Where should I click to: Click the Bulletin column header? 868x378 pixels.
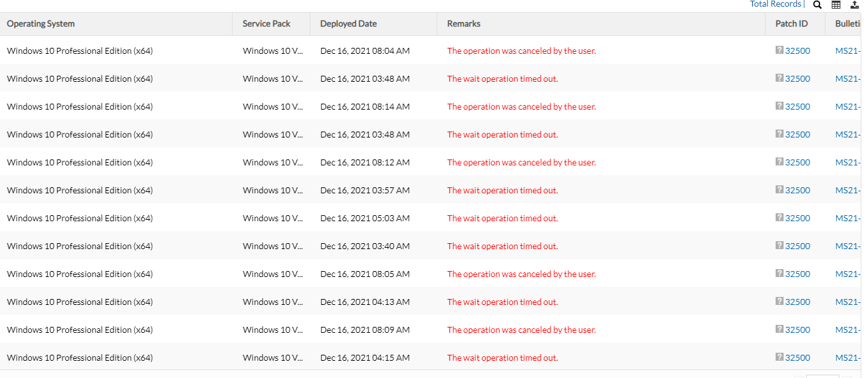pos(848,23)
